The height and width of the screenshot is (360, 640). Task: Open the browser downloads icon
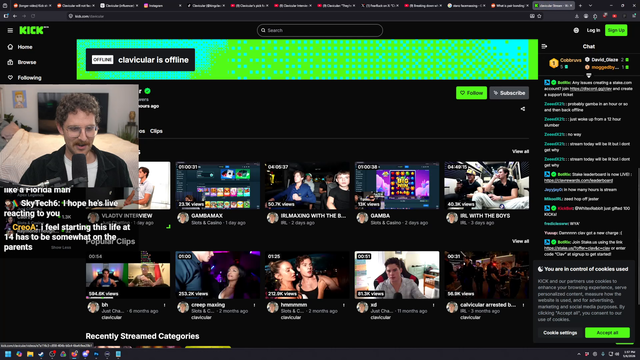click(576, 16)
